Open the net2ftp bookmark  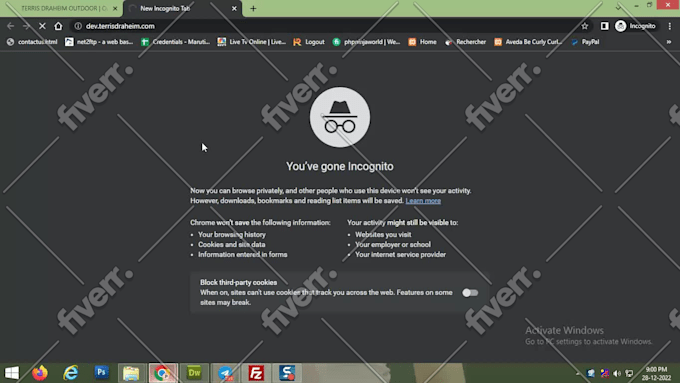coord(99,42)
